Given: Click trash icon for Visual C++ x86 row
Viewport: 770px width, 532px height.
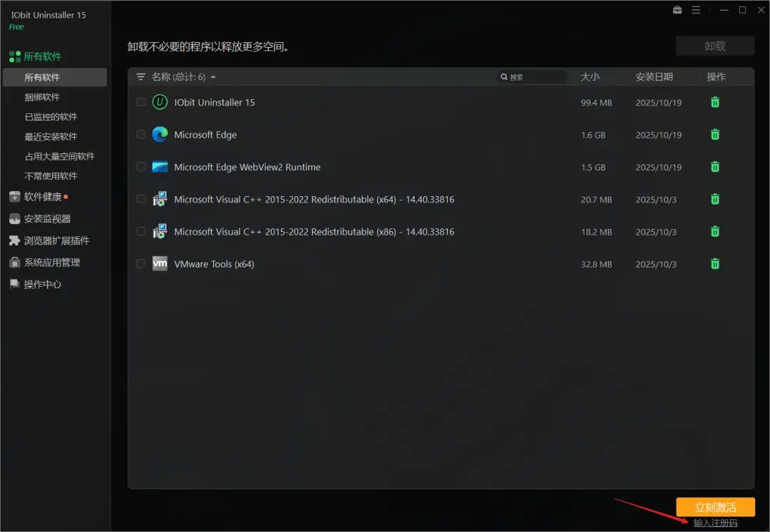Looking at the screenshot, I should tap(715, 231).
